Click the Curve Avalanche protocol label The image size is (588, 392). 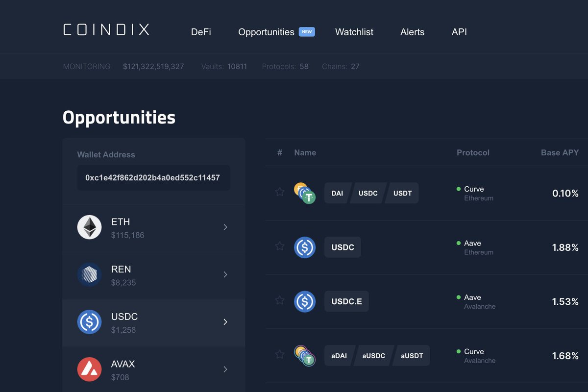476,356
